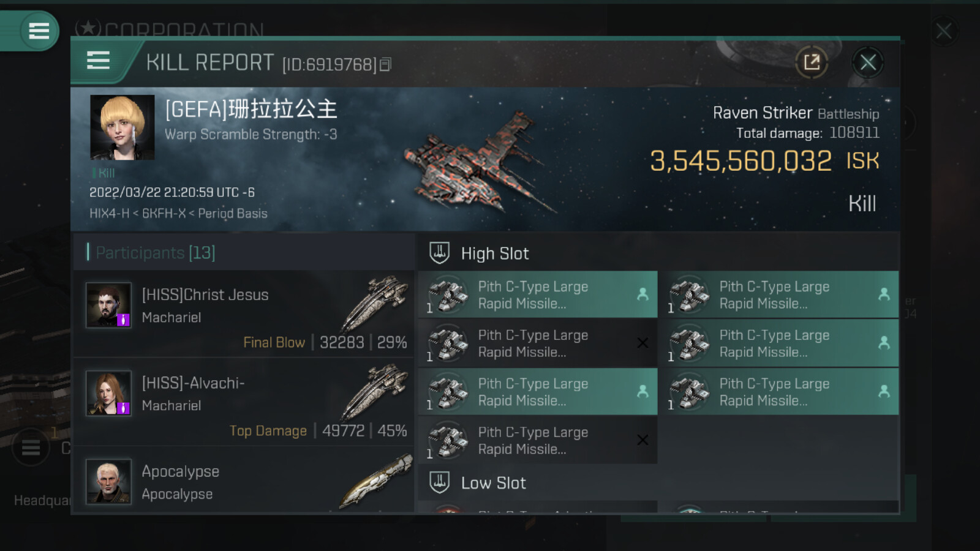Open Apocalypse pilot portrait
The height and width of the screenshot is (551, 980).
tap(108, 481)
